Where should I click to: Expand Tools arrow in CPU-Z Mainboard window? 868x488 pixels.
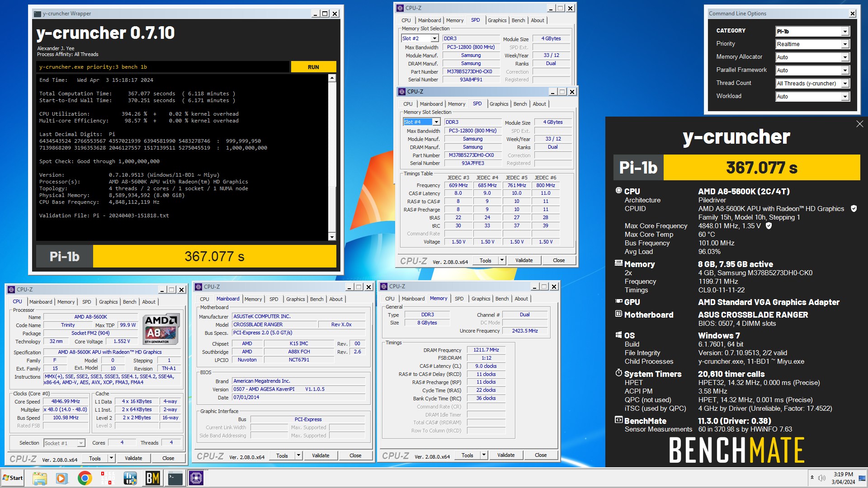298,455
